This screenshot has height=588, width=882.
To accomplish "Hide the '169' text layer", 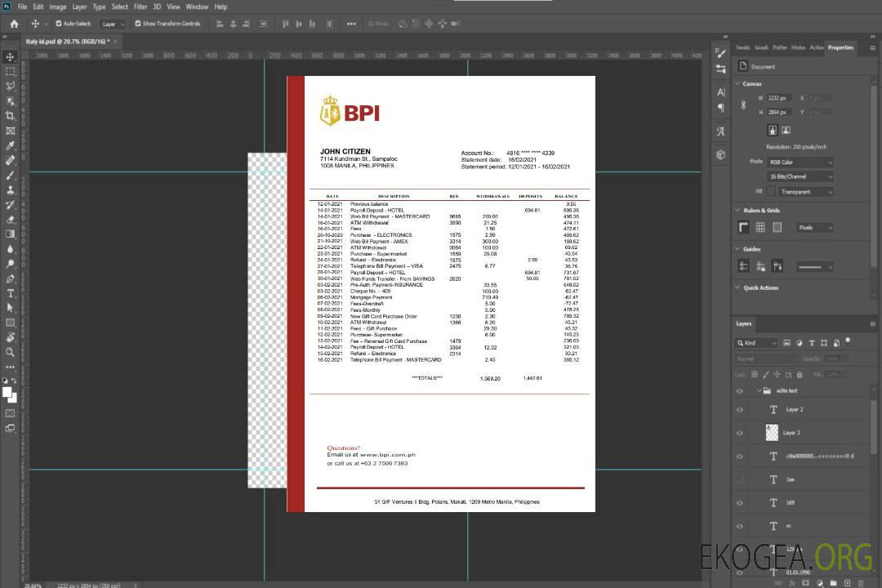I will point(740,503).
